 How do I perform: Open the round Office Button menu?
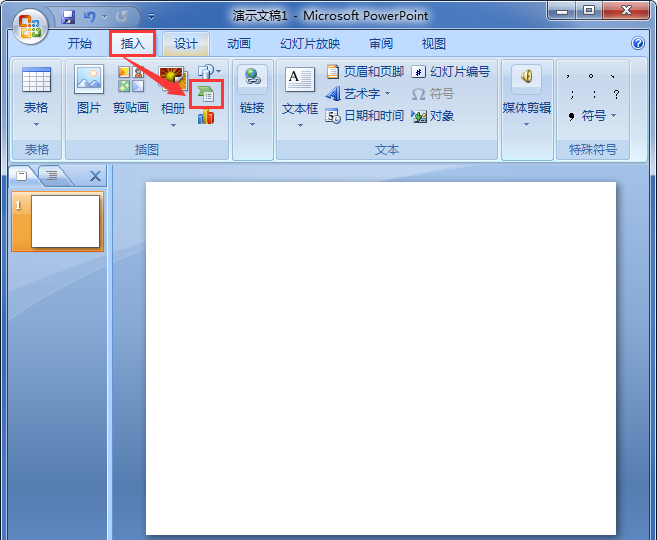30,26
